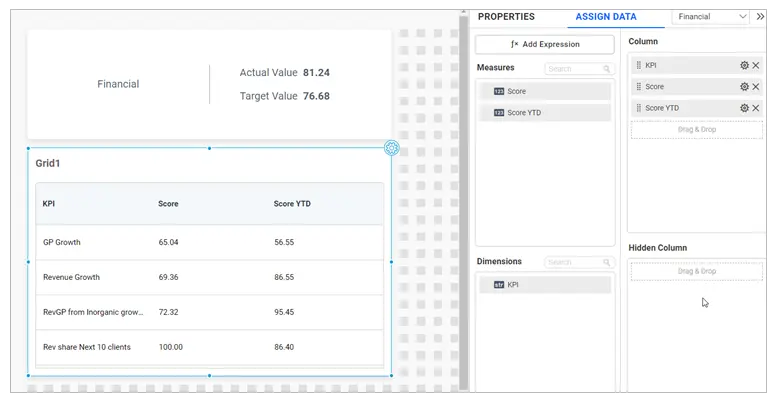Select the RevGP from Inorganic grow... cell
Viewport: 780px width, 405px height.
coord(93,312)
